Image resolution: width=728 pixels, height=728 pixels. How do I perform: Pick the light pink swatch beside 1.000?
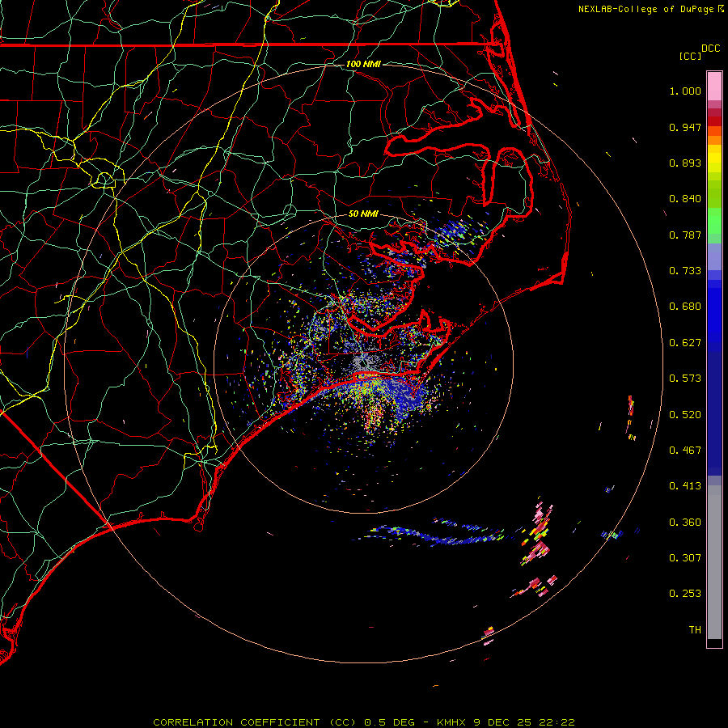point(714,87)
